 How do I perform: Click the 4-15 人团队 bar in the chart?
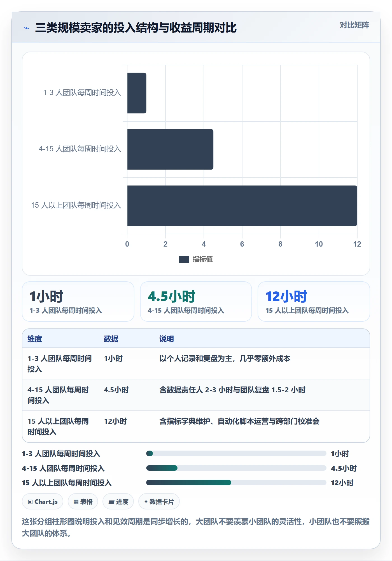170,149
